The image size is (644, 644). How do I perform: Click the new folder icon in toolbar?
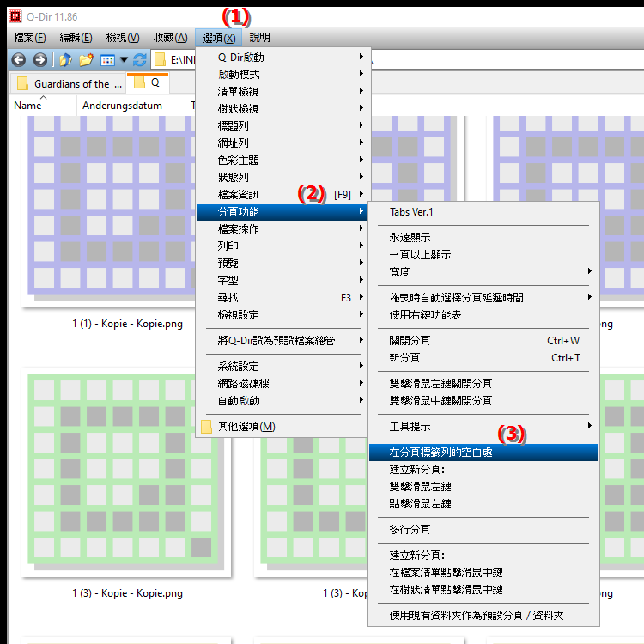86,60
